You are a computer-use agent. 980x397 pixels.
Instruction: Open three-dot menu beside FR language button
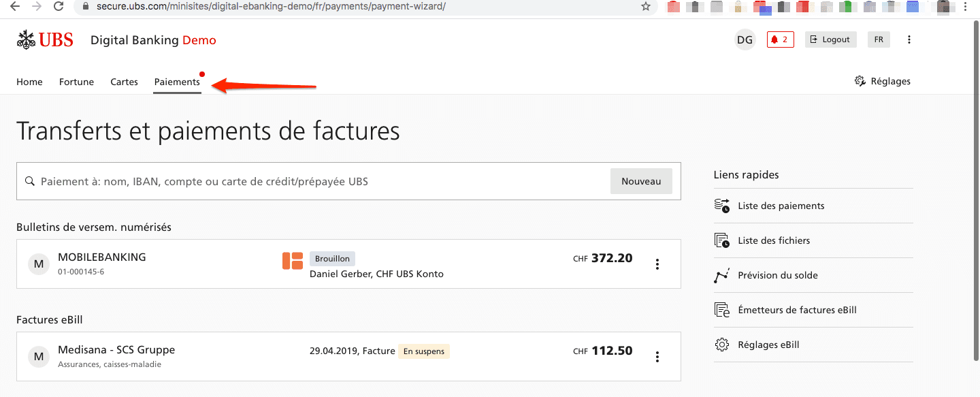[909, 39]
